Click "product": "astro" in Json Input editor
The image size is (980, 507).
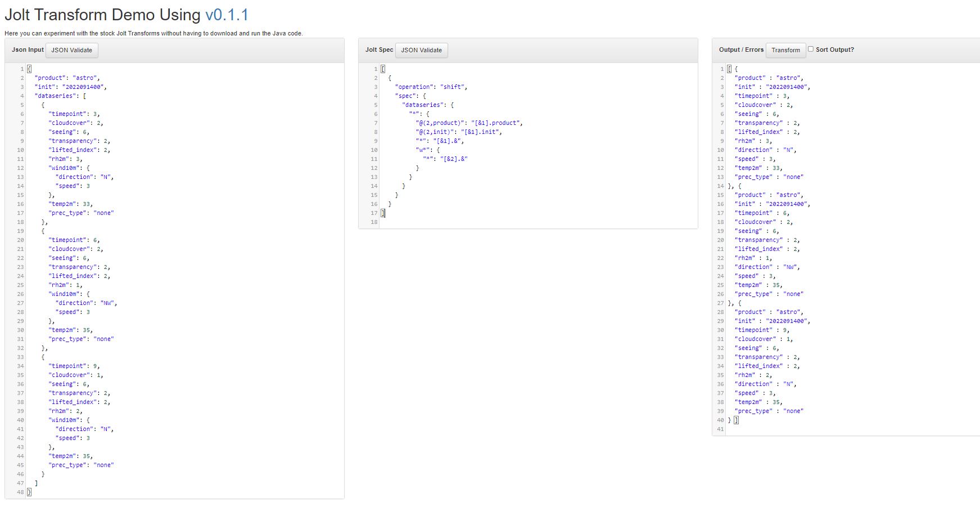[67, 78]
